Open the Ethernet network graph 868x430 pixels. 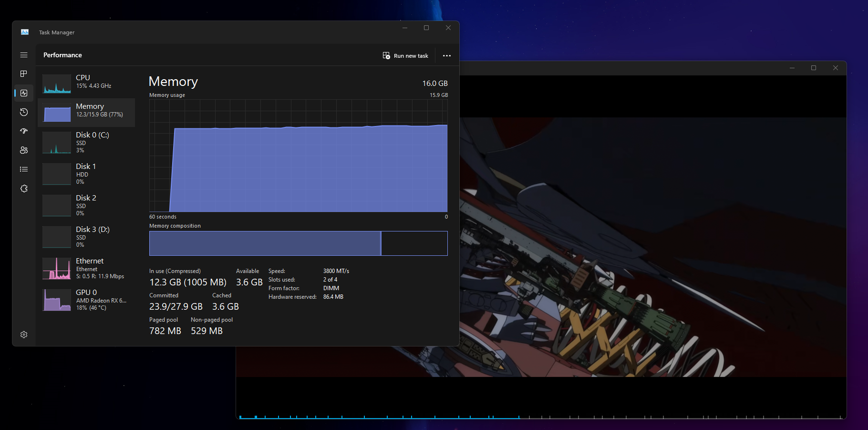pos(86,268)
